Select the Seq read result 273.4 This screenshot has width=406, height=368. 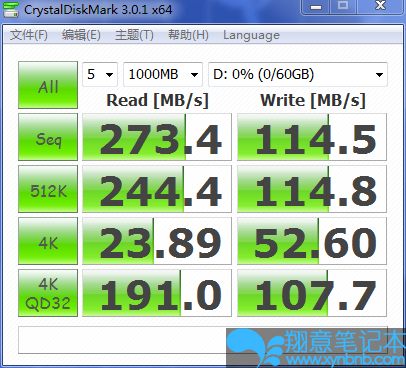pos(157,137)
